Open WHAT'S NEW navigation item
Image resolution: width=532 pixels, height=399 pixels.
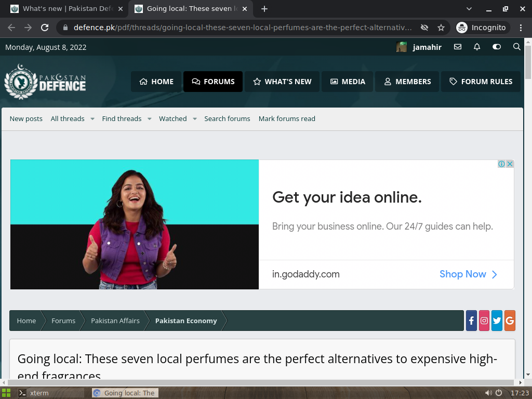click(x=282, y=82)
